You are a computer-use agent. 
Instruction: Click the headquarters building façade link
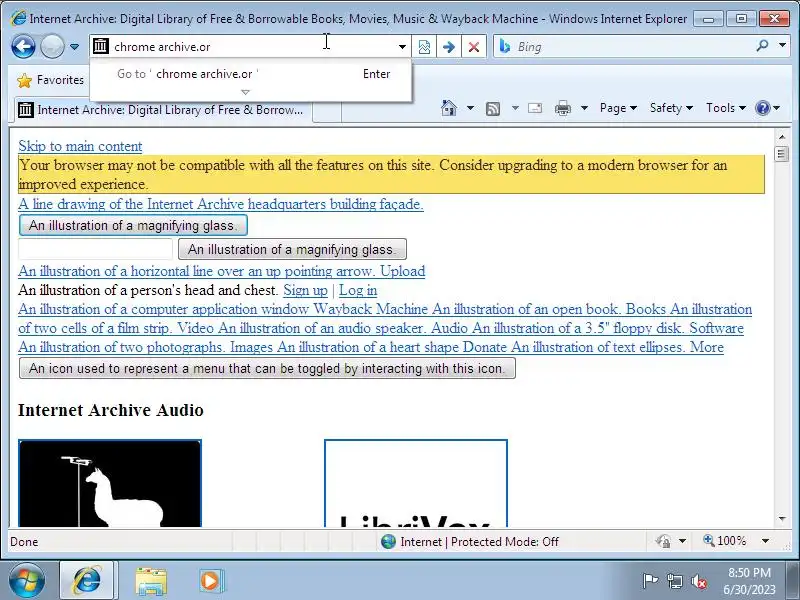221,204
